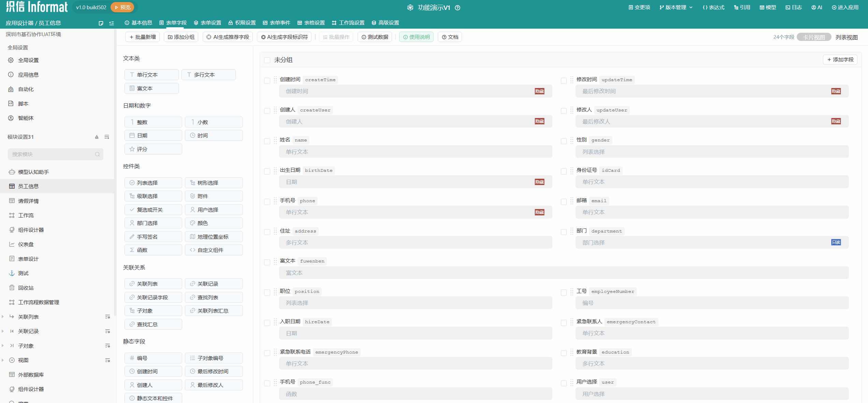Viewport: 868px width, 403px height.
Task: Click the help icon beside 功能演示V1
Action: coord(458,8)
